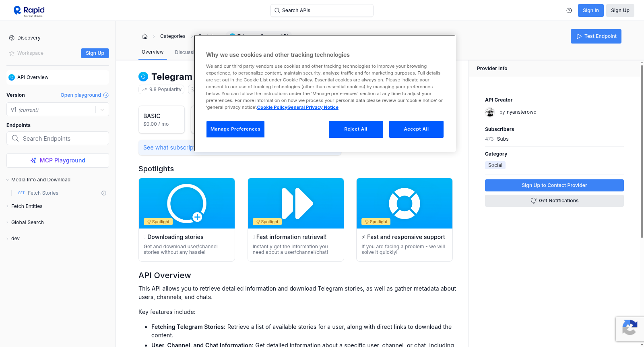Select the Discovery sidebar item
The image size is (644, 347).
[x=29, y=38]
